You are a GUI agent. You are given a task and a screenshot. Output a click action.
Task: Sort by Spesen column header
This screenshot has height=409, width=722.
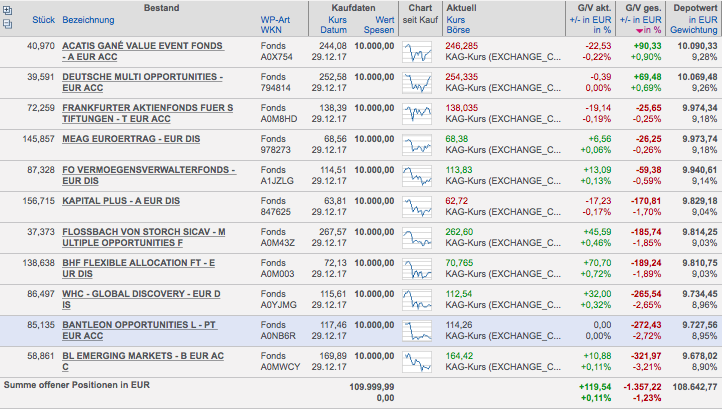click(379, 30)
